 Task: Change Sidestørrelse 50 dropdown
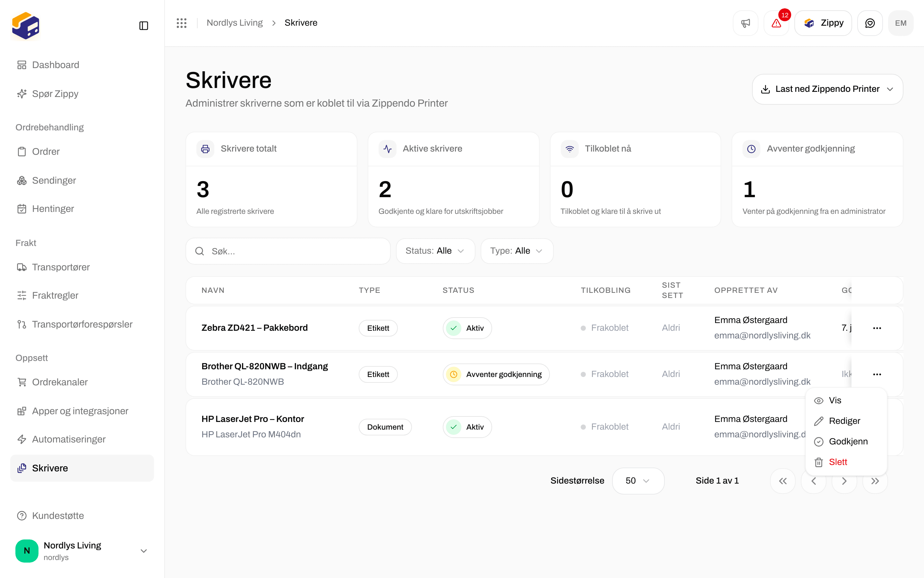(x=638, y=481)
